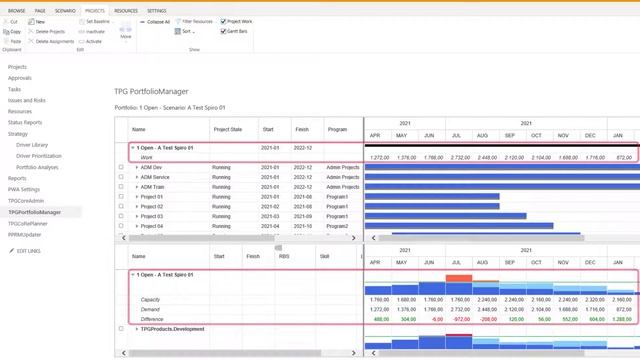Click the Collapse All minus icon

pyautogui.click(x=142, y=22)
